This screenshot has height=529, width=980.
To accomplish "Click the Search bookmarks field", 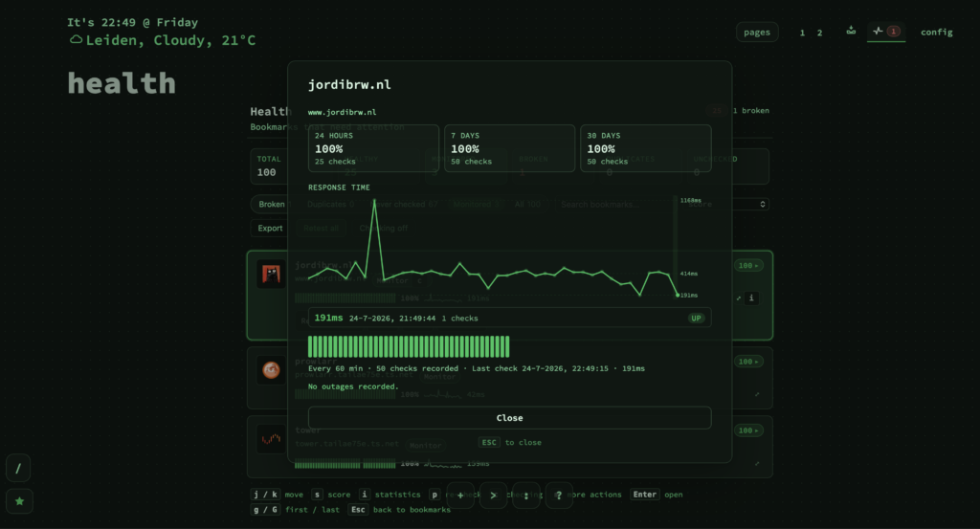I will 615,204.
